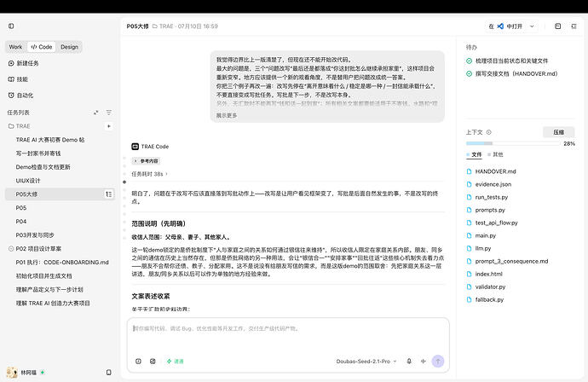
Task: Open the 自动化 automation page
Action: point(20,95)
